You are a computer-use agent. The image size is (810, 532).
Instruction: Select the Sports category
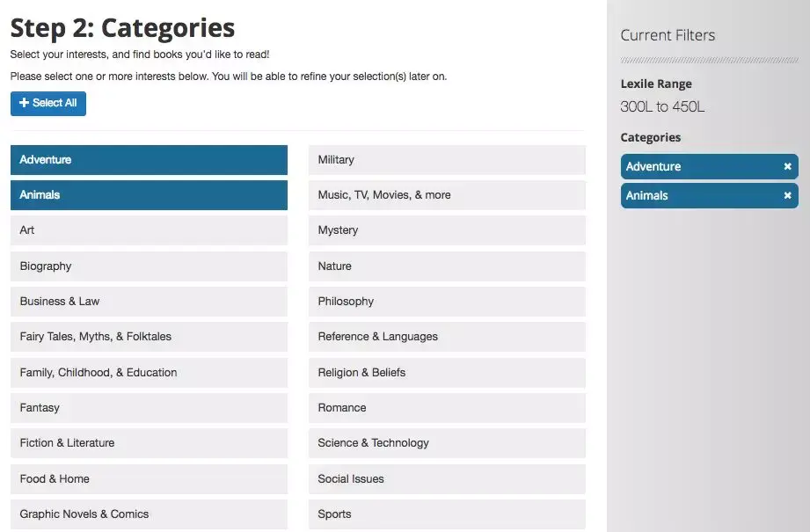tap(447, 514)
